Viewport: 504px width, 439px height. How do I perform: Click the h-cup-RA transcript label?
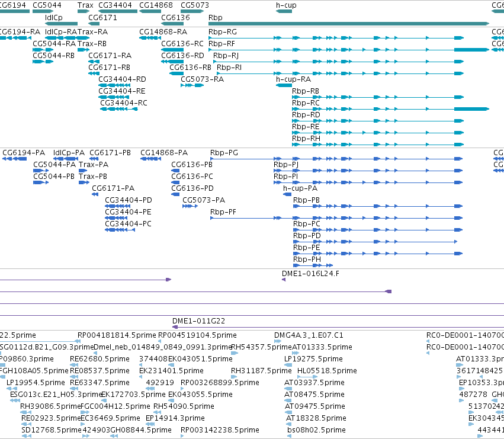(293, 79)
